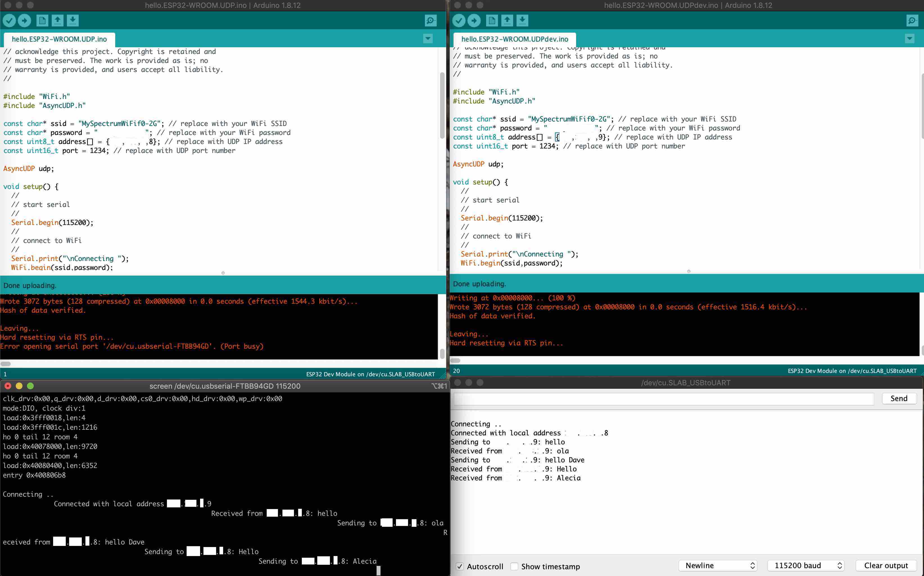Click 'Serial.begin(115200);' line in left editor
Image resolution: width=924 pixels, height=576 pixels.
pyautogui.click(x=52, y=222)
